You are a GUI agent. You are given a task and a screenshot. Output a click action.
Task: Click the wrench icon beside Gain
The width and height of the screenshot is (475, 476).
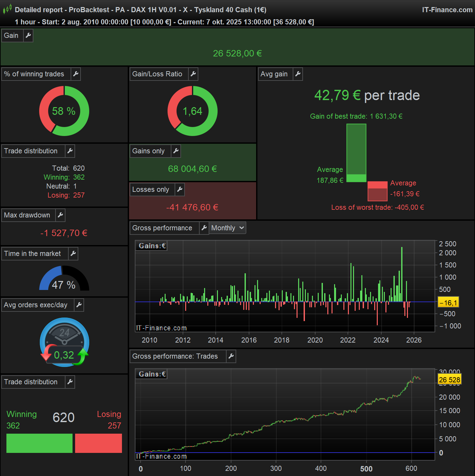pyautogui.click(x=28, y=36)
